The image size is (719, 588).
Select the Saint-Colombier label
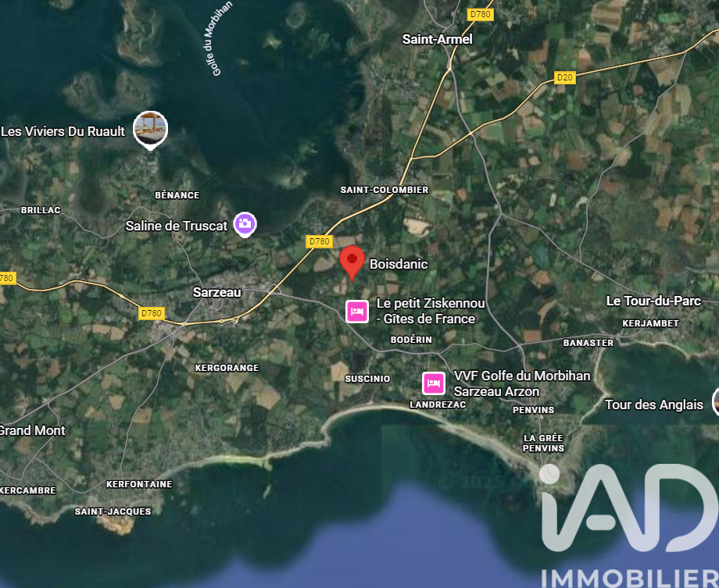(384, 190)
